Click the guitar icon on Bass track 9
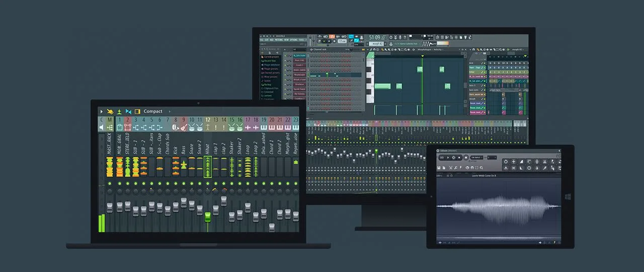 coord(184,127)
